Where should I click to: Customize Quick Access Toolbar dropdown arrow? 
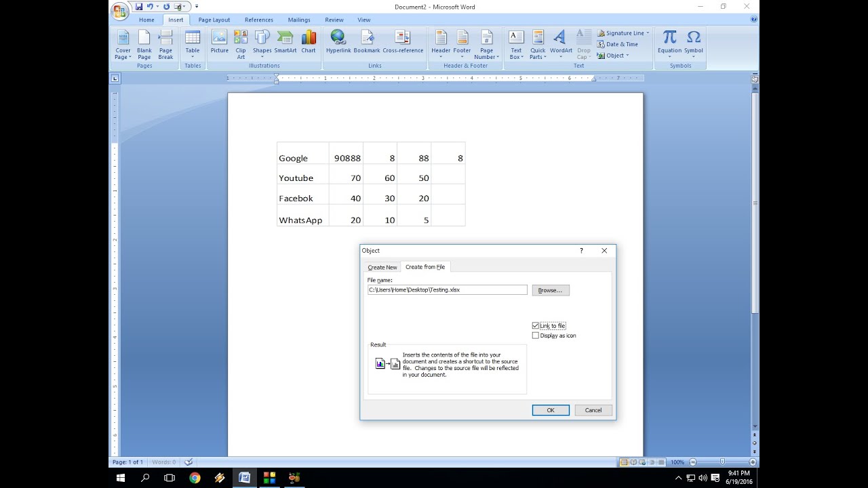click(x=197, y=7)
